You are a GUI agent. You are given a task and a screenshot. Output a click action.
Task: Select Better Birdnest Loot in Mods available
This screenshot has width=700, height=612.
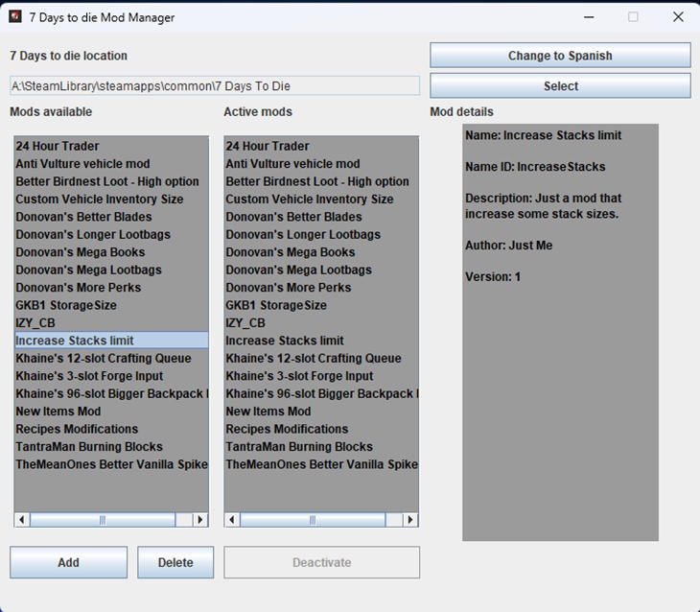point(111,181)
